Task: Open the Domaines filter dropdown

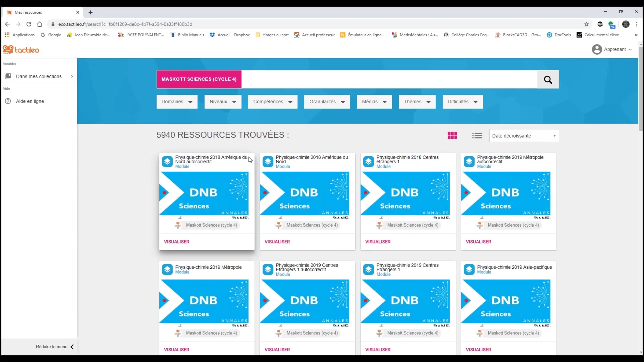Action: coord(177,102)
